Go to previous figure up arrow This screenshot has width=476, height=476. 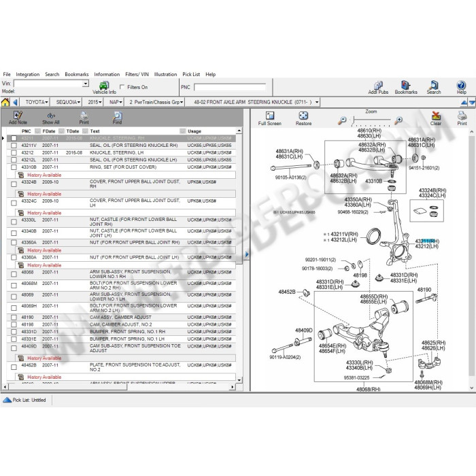tap(464, 102)
